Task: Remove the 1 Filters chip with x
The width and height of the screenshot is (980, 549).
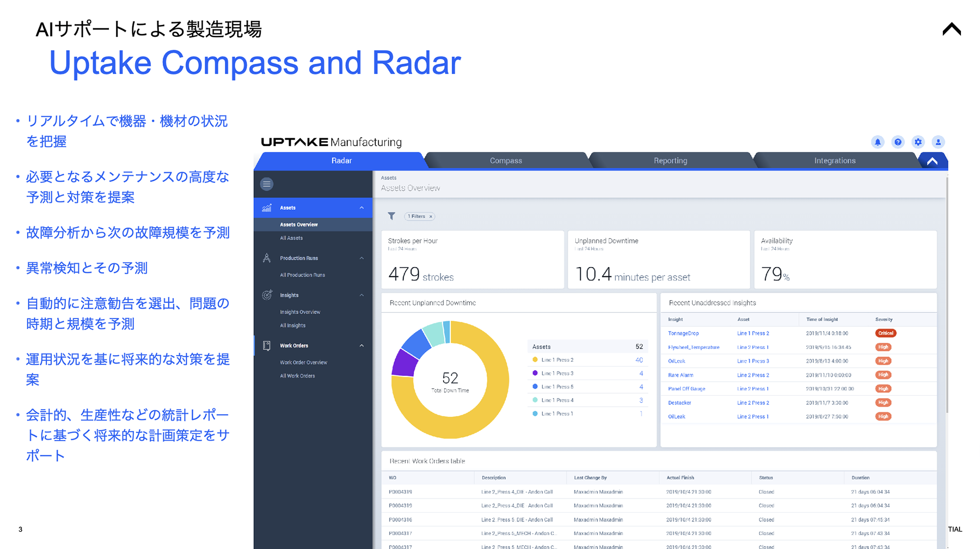Action: pos(431,216)
